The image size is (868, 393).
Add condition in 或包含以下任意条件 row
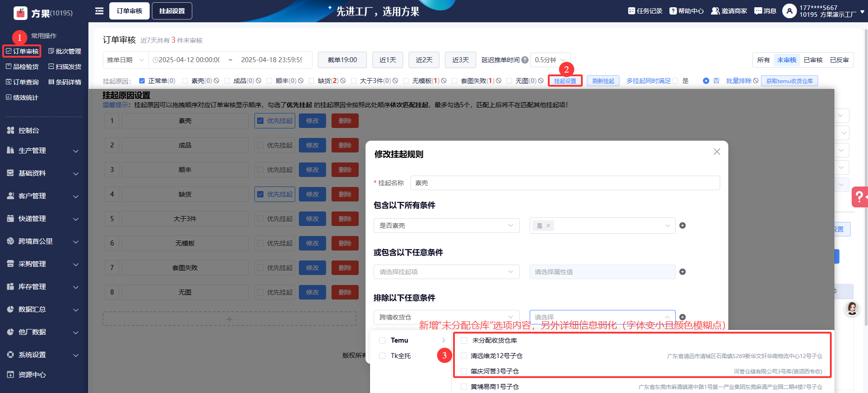tap(683, 272)
